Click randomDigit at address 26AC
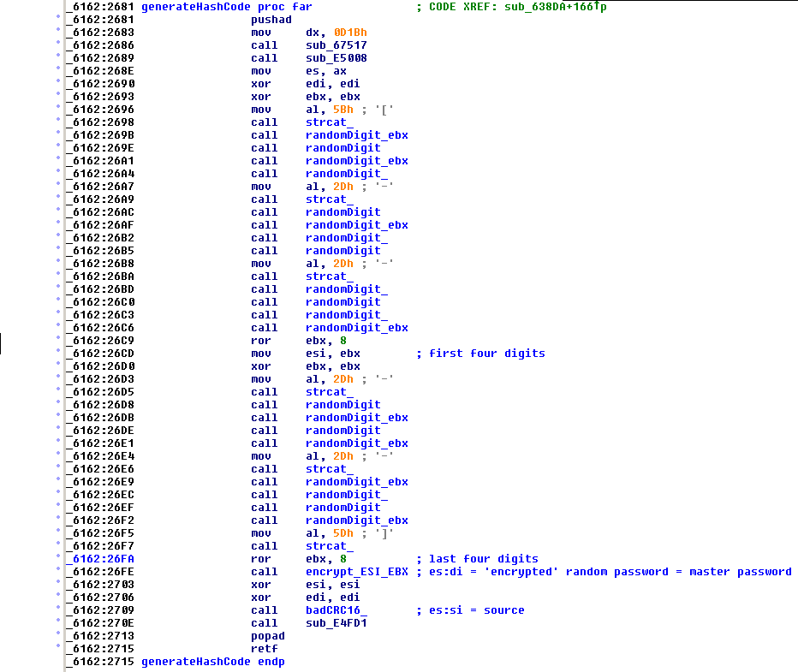 343,212
